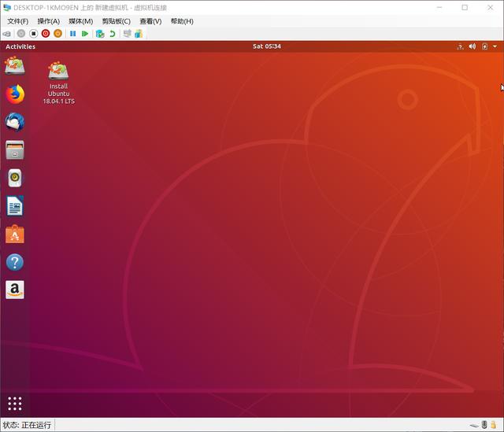Pause the virtual machine

click(x=73, y=33)
